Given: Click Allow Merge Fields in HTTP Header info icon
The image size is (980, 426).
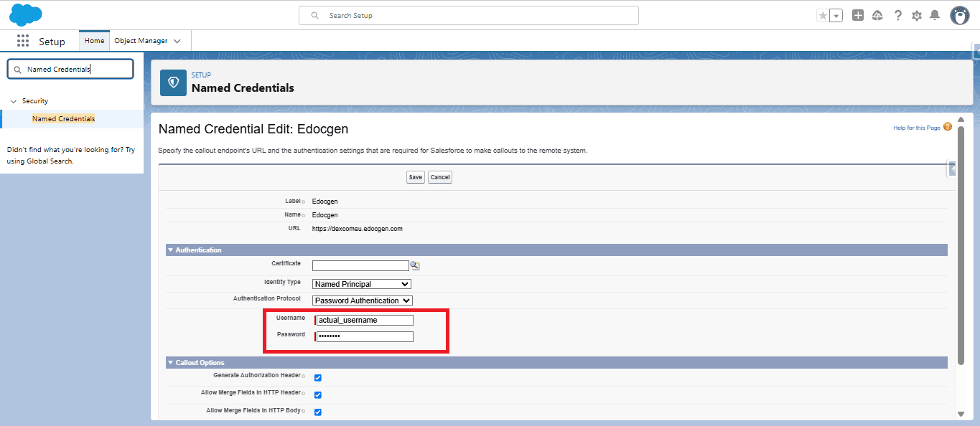Looking at the screenshot, I should coord(304,393).
